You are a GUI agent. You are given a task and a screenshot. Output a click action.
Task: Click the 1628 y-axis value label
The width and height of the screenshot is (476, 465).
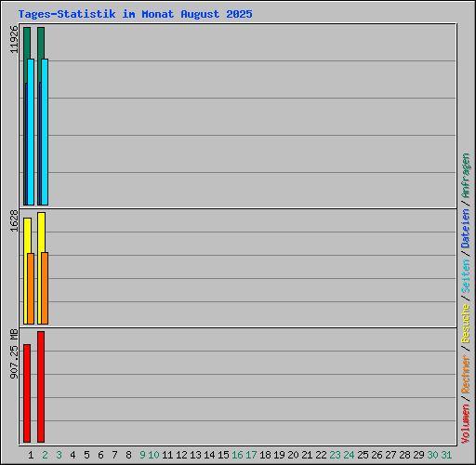click(14, 220)
